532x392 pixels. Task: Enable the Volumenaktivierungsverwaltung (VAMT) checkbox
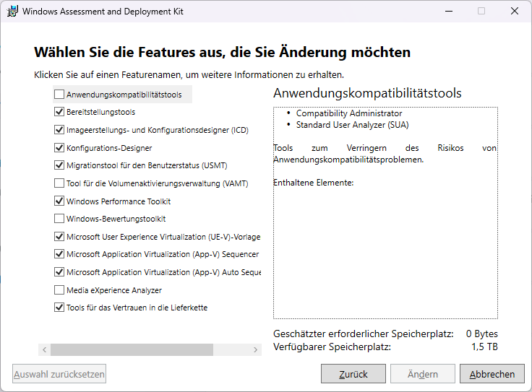pyautogui.click(x=59, y=183)
